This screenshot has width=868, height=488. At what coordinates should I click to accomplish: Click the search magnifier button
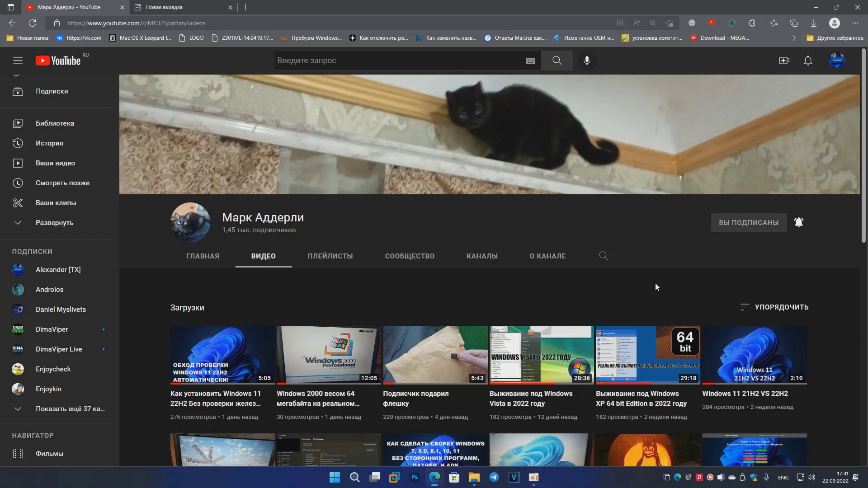tap(557, 61)
